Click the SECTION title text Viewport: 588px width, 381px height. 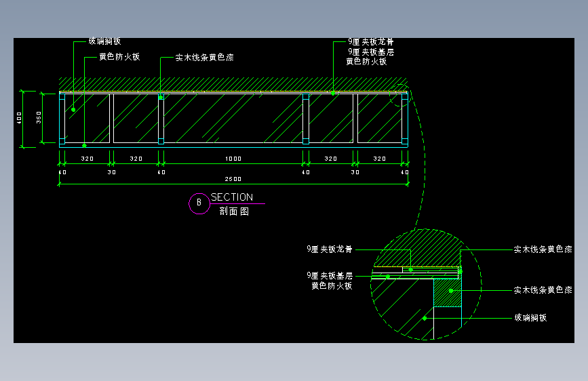(232, 197)
